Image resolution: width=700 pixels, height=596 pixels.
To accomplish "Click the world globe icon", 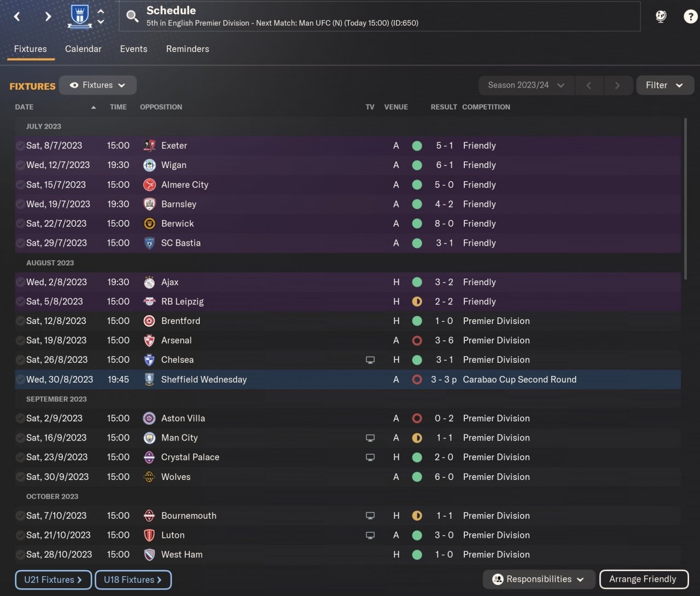I will tap(661, 16).
